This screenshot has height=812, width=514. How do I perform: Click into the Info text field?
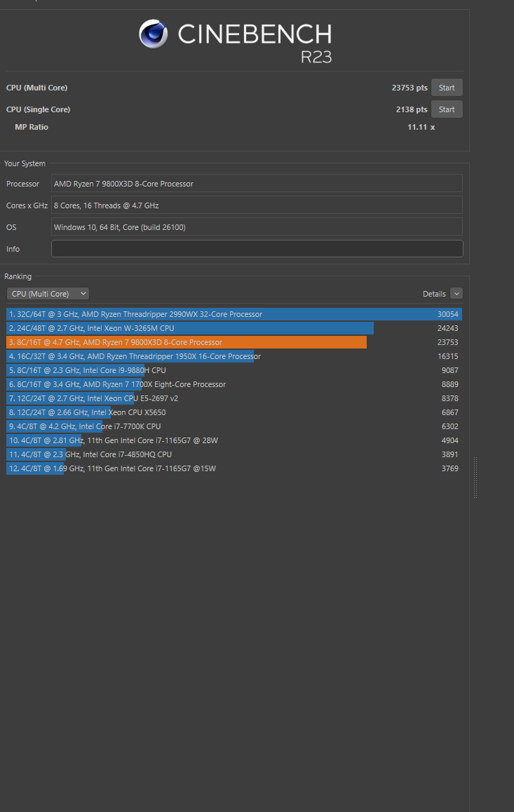[x=257, y=249]
